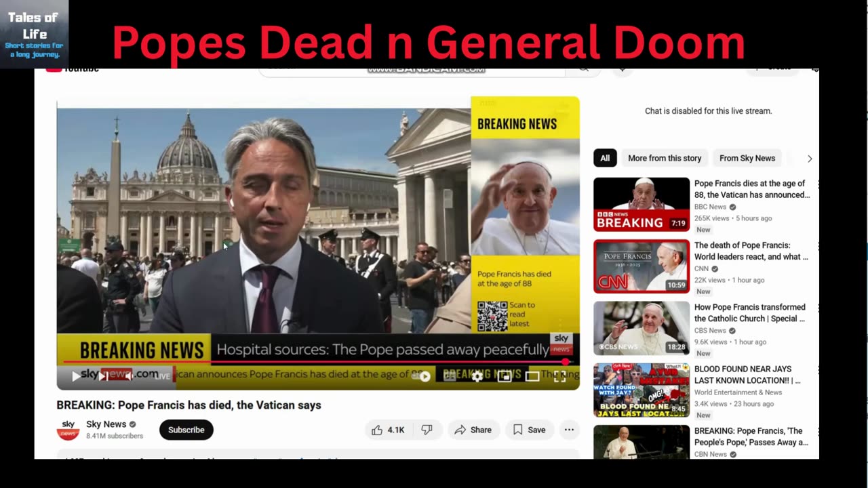Select From Sky News chip
The image size is (868, 488).
pyautogui.click(x=747, y=158)
